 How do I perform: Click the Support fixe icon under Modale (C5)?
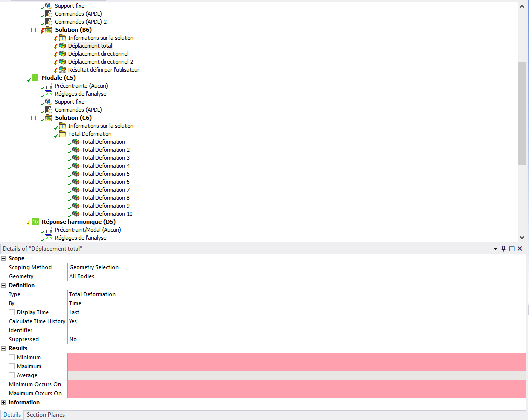(48, 102)
